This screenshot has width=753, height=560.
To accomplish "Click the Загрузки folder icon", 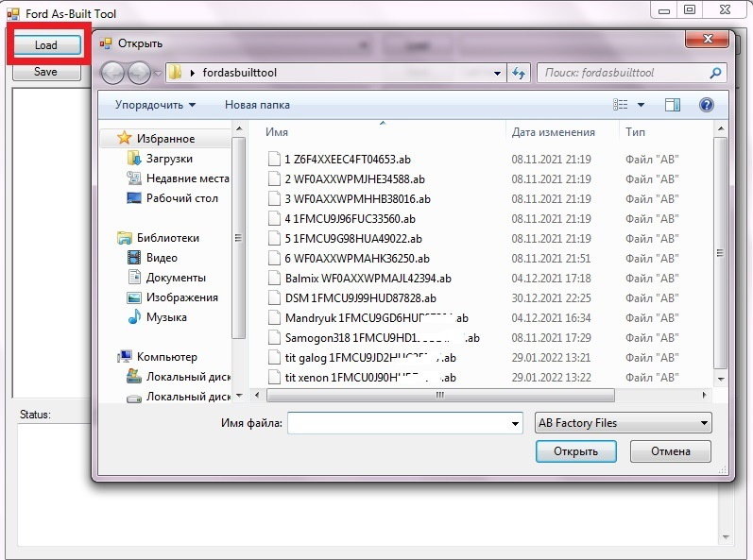I will pyautogui.click(x=134, y=158).
